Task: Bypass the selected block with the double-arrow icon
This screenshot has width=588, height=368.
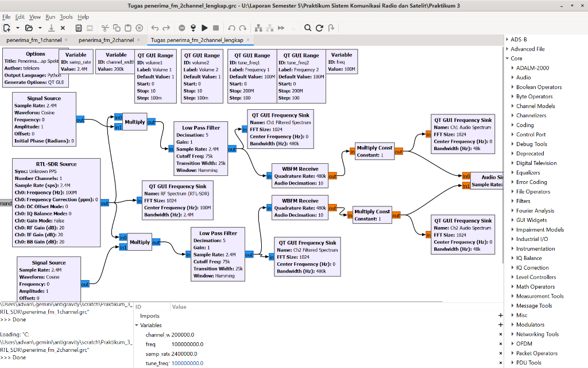Action: 281,28
